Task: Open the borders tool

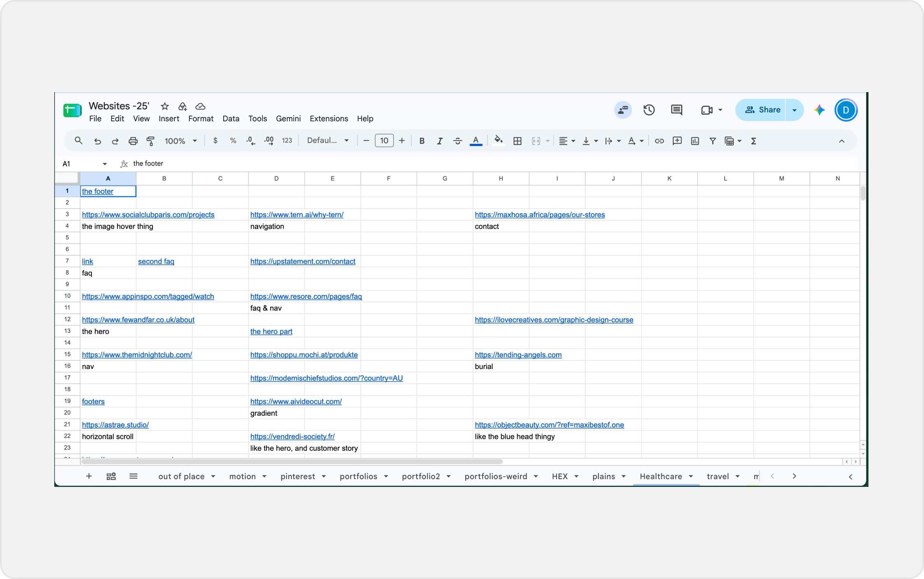Action: (x=517, y=141)
